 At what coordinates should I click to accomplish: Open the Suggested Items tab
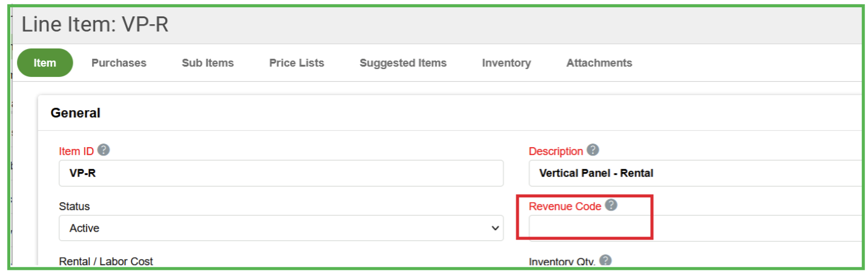403,63
